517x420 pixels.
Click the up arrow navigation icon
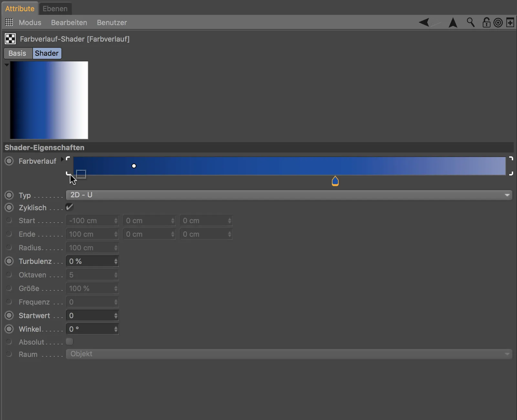click(453, 23)
